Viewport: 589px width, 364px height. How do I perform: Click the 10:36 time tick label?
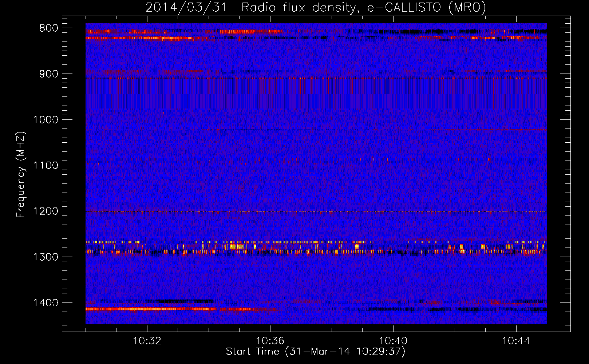click(270, 341)
